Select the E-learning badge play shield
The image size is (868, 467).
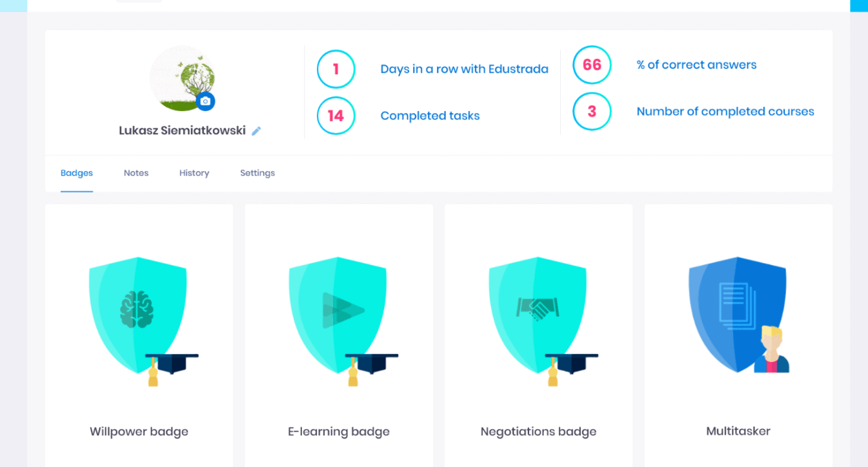coord(338,315)
